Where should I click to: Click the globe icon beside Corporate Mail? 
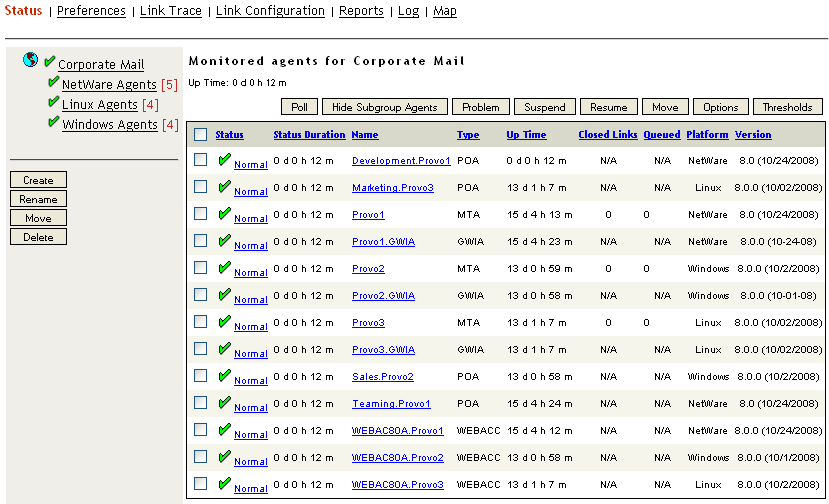pyautogui.click(x=30, y=61)
